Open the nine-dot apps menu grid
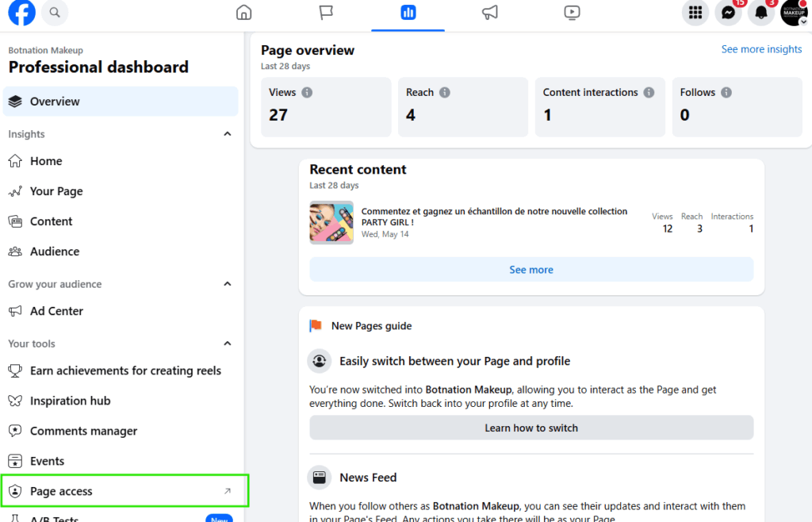 695,13
